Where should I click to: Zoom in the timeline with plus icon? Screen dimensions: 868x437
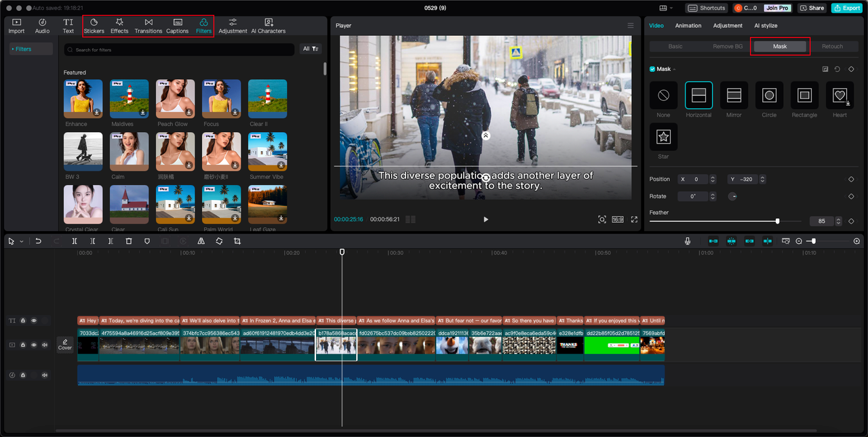[x=856, y=241]
